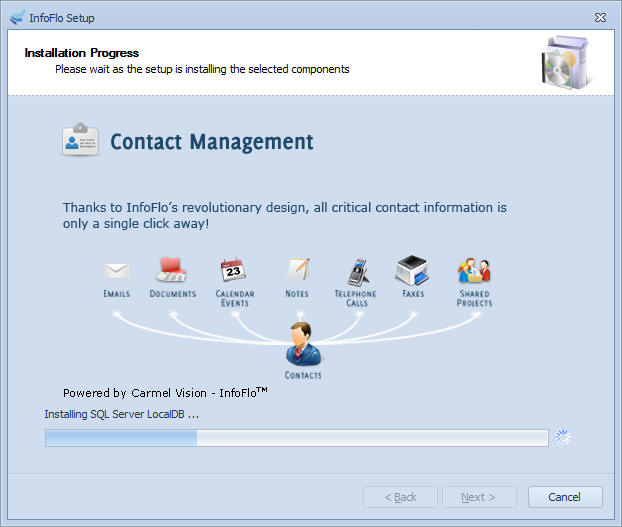This screenshot has height=527, width=622.
Task: Click the Installing SQL Server LocalDB status text
Action: click(122, 414)
